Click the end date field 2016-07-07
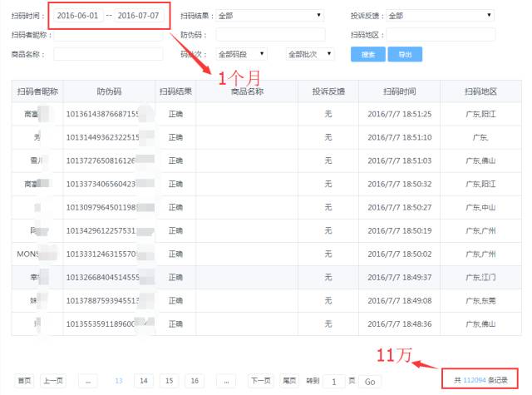 pos(139,16)
